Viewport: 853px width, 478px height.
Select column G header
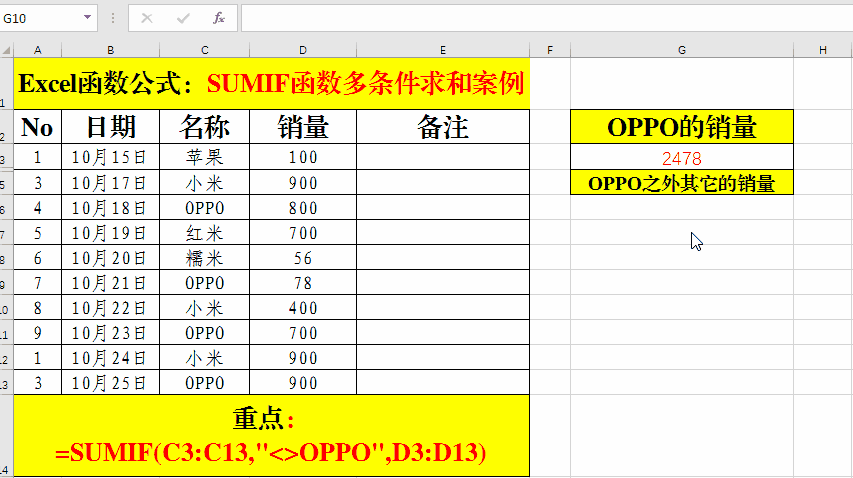[x=682, y=51]
